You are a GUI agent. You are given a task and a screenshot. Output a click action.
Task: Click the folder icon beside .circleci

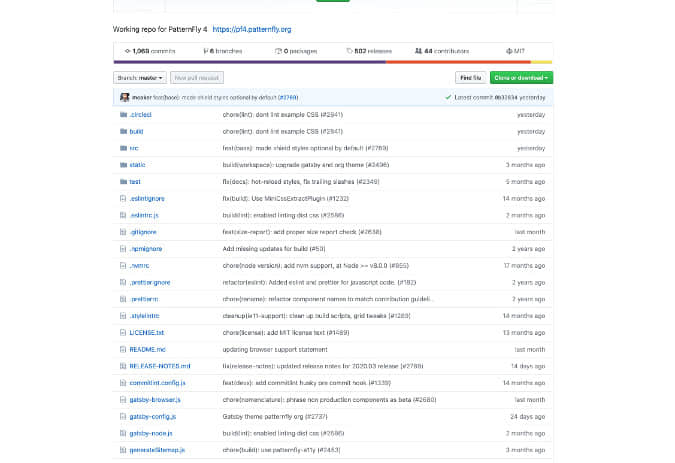[123, 115]
